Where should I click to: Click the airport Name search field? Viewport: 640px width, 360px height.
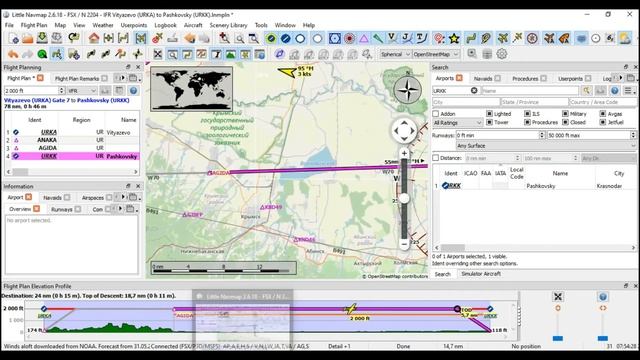530,91
